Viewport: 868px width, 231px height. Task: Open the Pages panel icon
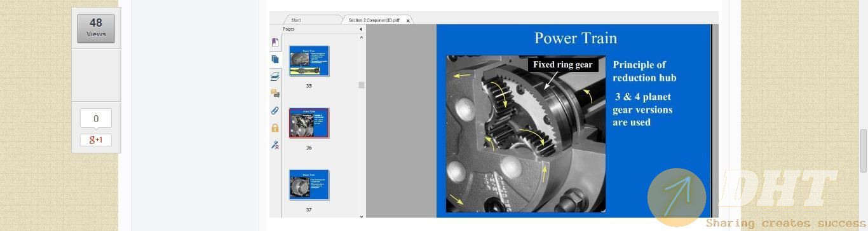(x=275, y=59)
